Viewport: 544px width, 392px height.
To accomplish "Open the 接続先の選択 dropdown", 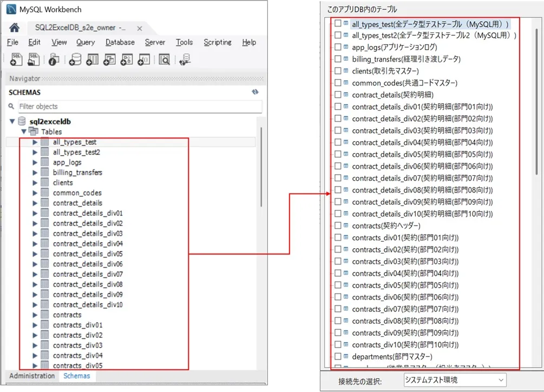I will tap(455, 380).
